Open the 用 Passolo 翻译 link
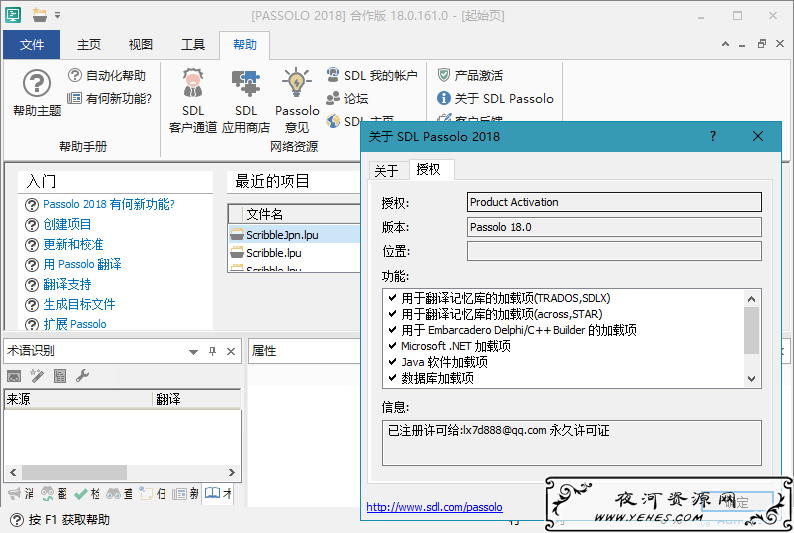The width and height of the screenshot is (794, 533). pos(82,264)
